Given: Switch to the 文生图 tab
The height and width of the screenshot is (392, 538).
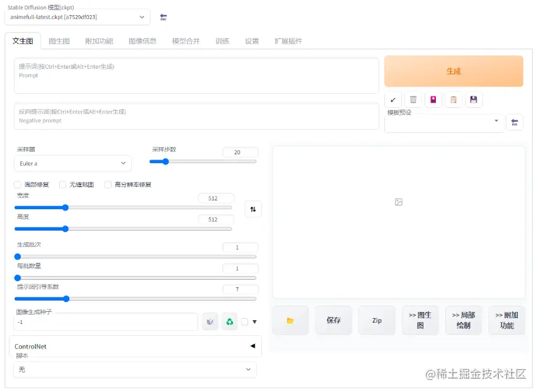Looking at the screenshot, I should tap(23, 41).
